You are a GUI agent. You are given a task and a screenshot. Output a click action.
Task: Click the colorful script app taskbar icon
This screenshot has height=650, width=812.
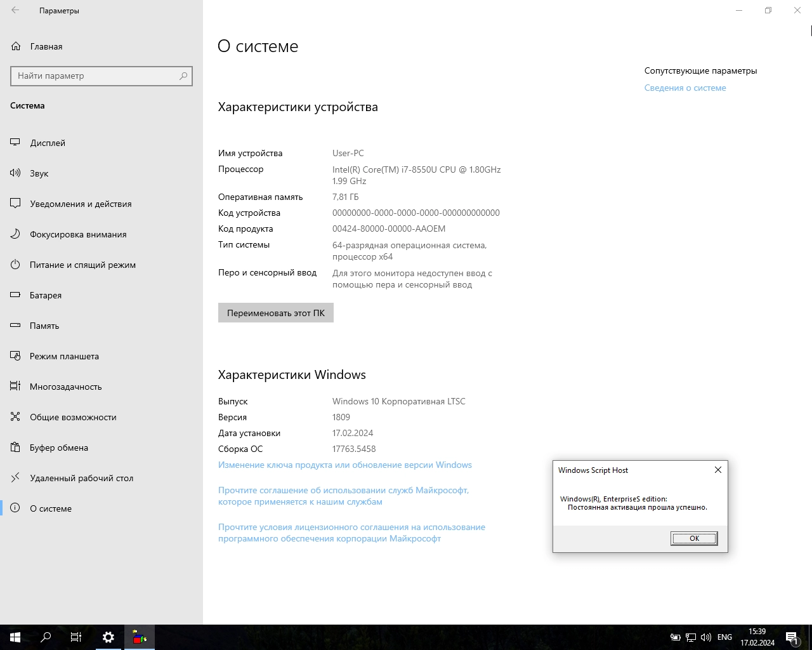(140, 637)
